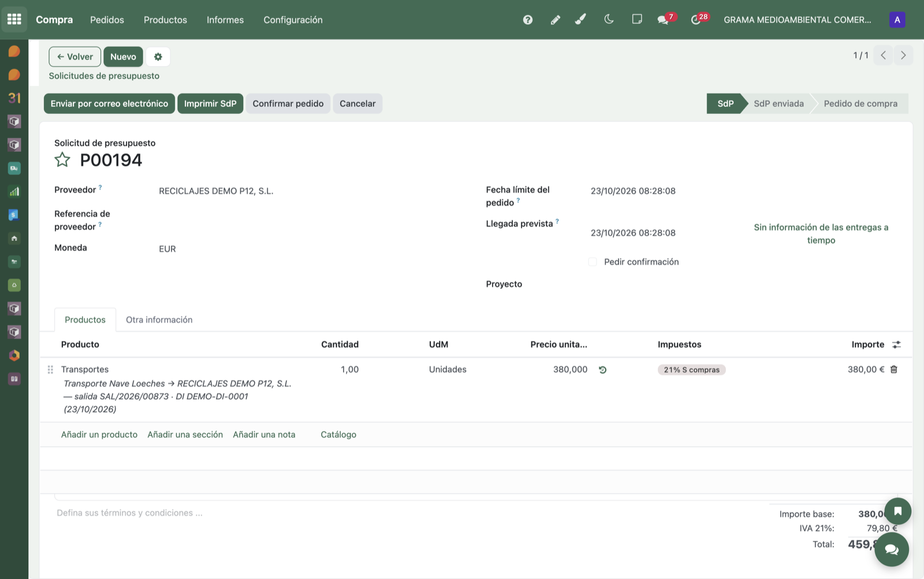
Task: Open the Proveedor field RECICLAJES DEMO P12
Action: point(216,191)
